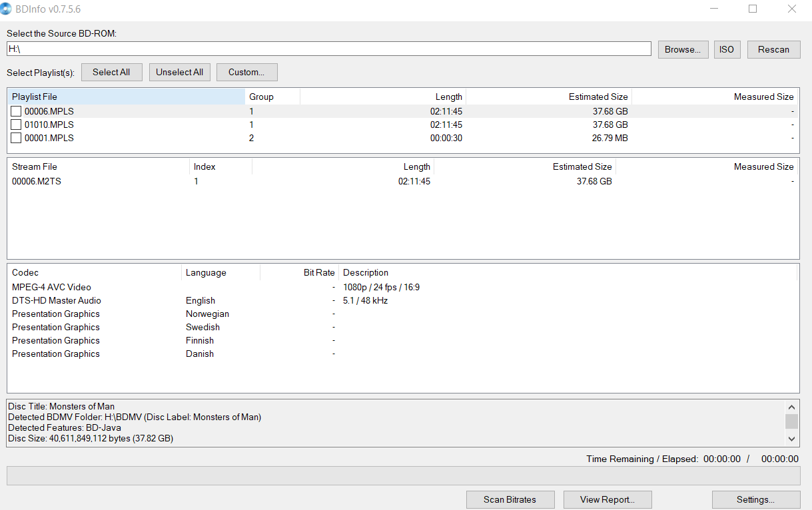Open Settings... dialog
812x510 pixels.
pyautogui.click(x=756, y=499)
